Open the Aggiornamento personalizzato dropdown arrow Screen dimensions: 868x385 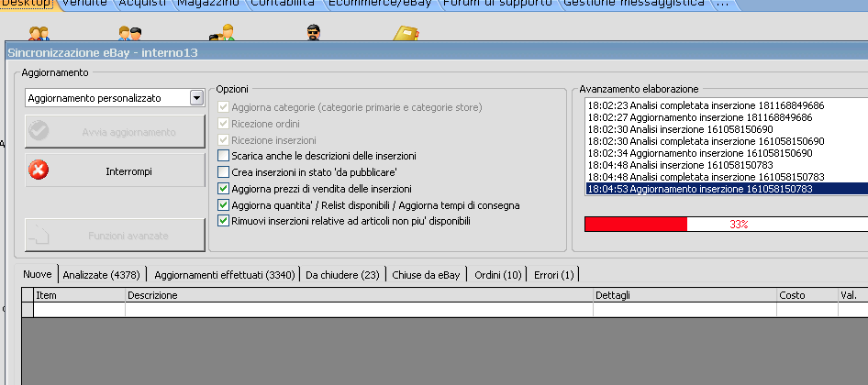pyautogui.click(x=196, y=98)
